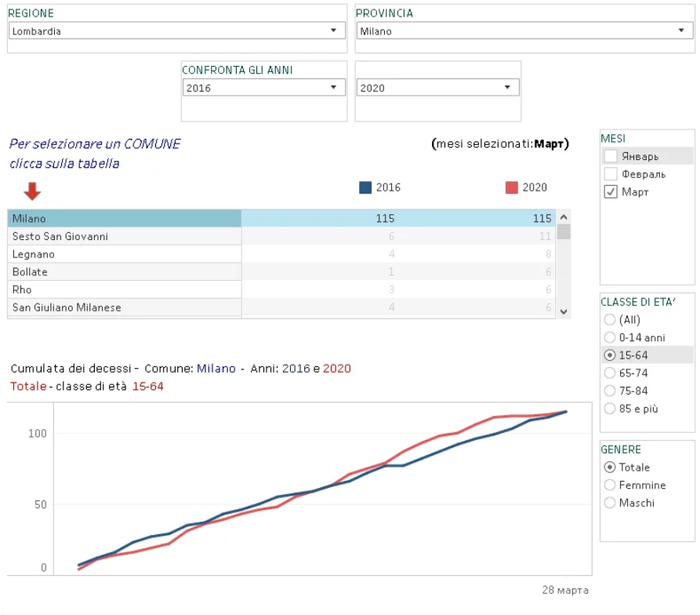This screenshot has width=700, height=615.
Task: Open the 2016 comparison year dropdown
Action: pos(263,88)
